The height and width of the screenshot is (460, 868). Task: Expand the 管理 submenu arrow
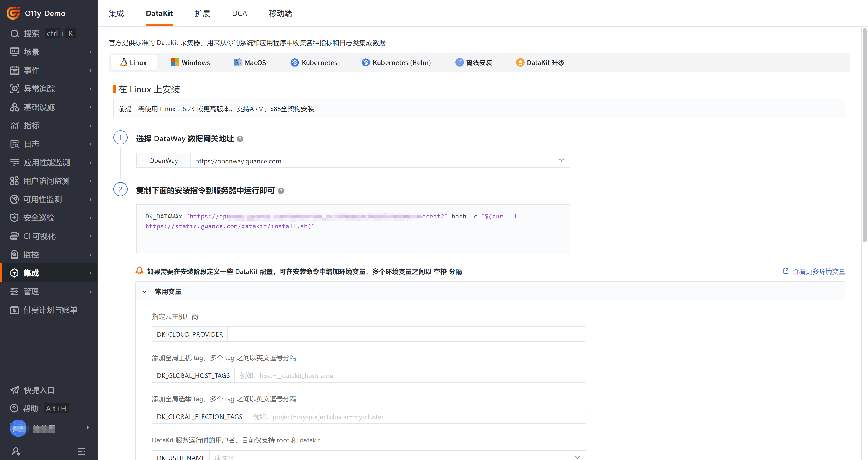click(x=90, y=291)
